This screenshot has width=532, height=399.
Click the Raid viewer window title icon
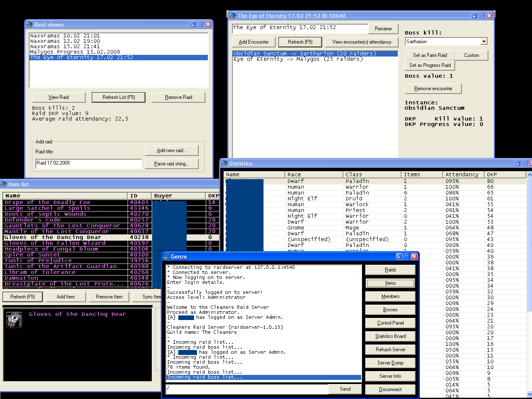pos(30,25)
